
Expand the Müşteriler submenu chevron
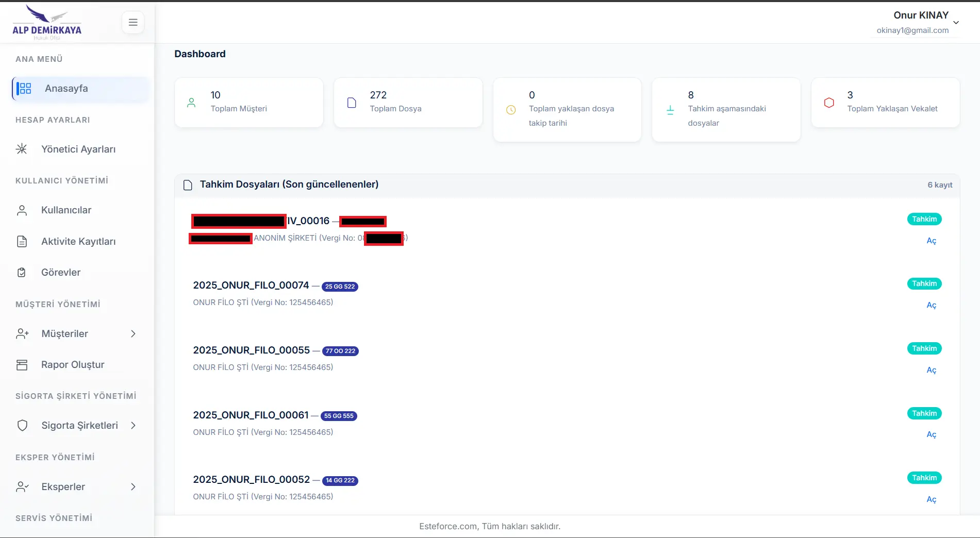click(133, 334)
